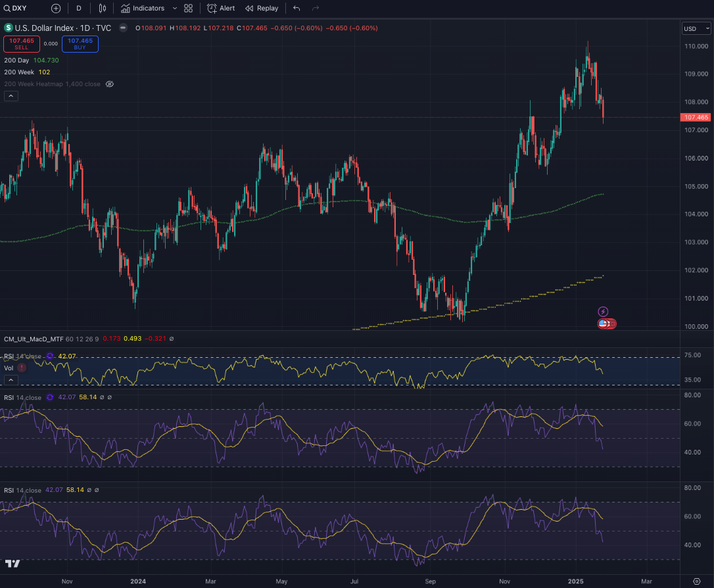Start bar Replay mode
The height and width of the screenshot is (588, 714).
click(262, 8)
